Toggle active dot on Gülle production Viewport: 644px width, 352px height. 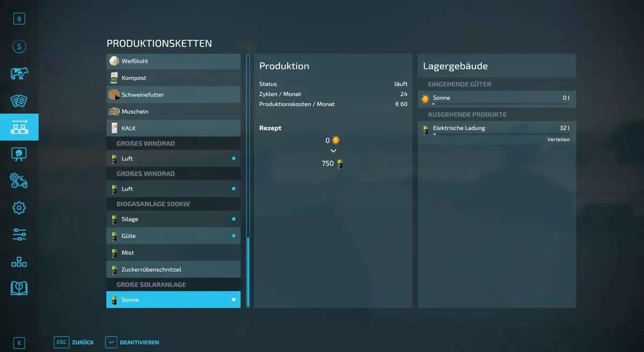tap(233, 236)
